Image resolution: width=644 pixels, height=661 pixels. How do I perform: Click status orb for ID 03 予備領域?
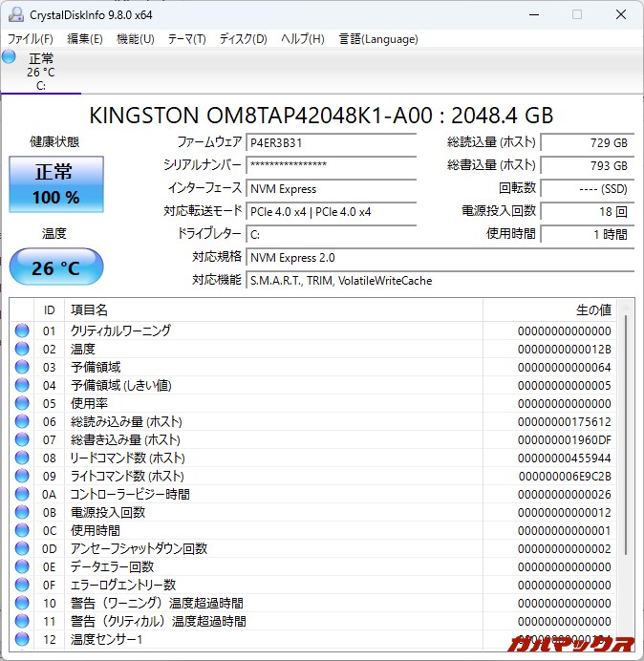22,367
